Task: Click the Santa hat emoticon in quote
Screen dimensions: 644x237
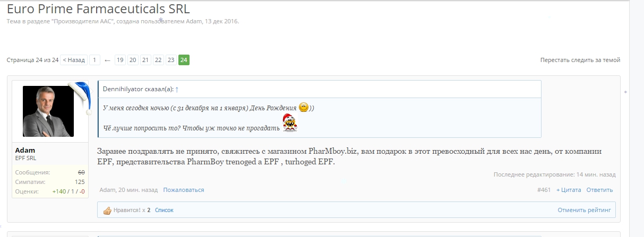Action: tap(289, 123)
